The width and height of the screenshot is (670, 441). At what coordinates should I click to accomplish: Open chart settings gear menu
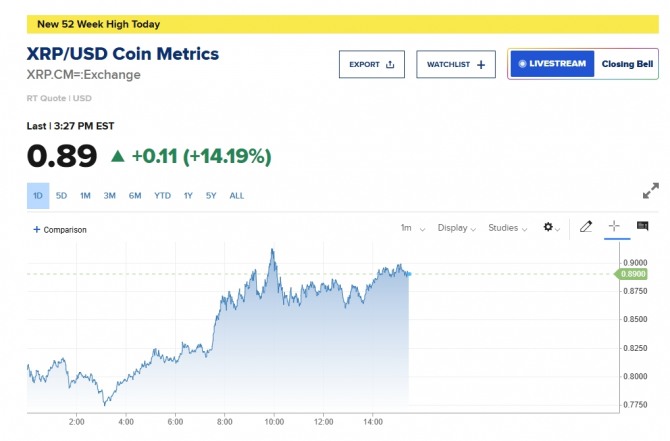click(x=551, y=228)
